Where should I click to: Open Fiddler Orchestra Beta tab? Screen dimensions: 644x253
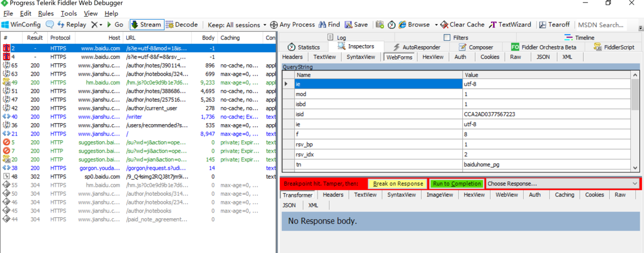pyautogui.click(x=544, y=47)
